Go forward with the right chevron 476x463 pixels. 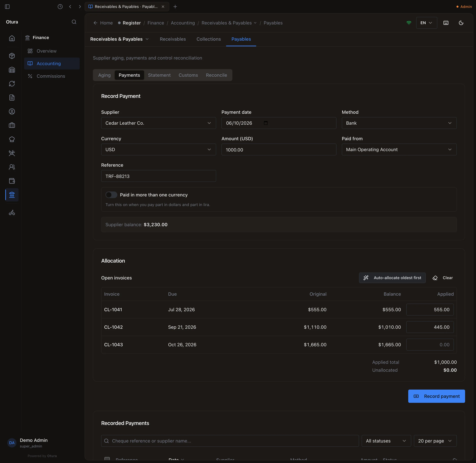point(80,7)
